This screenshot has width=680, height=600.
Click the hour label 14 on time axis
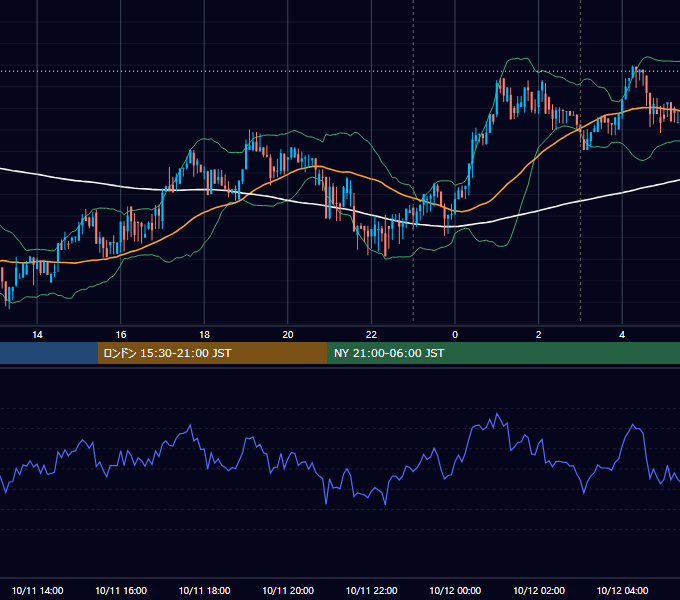click(37, 335)
